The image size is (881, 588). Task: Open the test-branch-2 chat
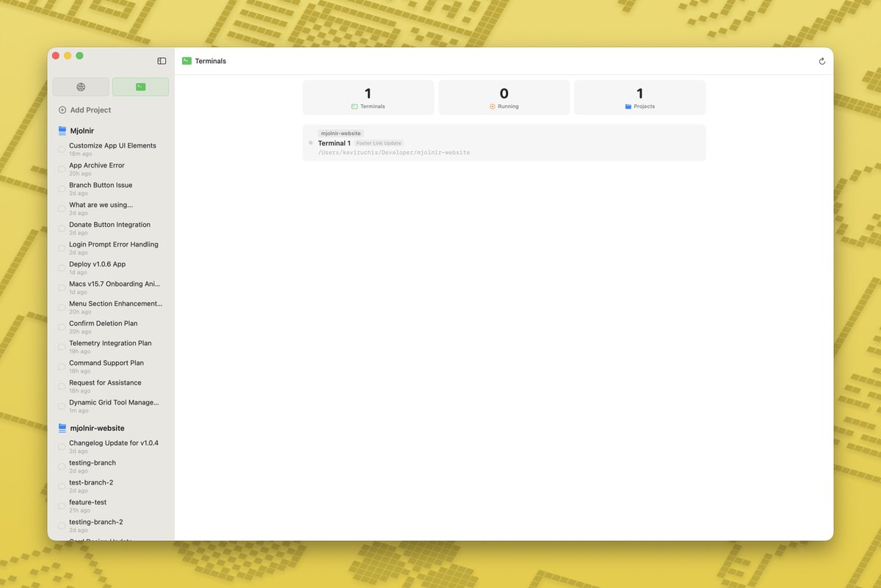(112, 487)
